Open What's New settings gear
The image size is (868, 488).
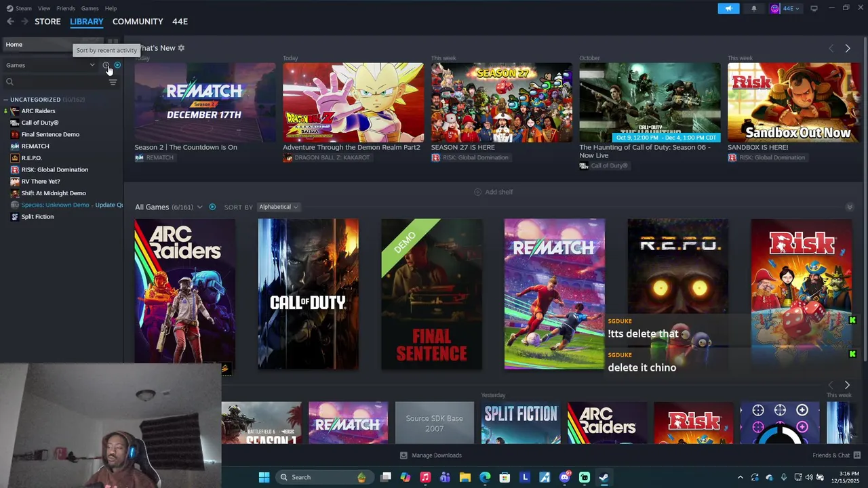click(x=181, y=48)
